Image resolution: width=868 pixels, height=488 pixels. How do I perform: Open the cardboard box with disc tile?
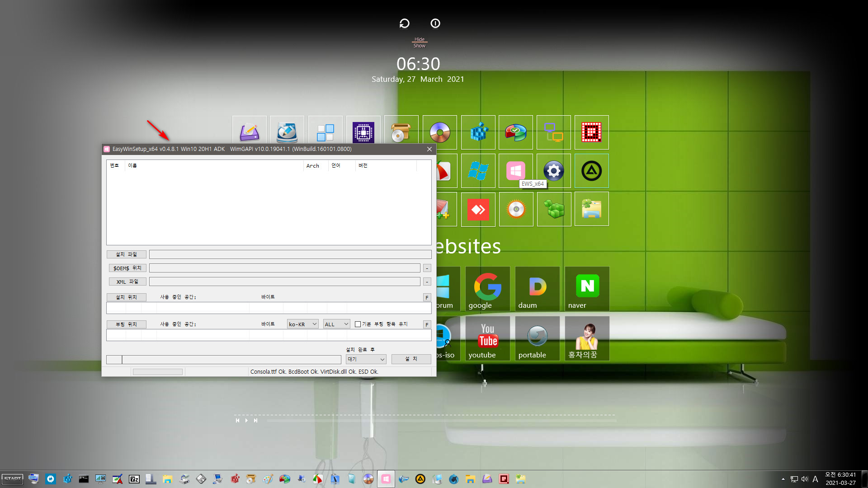point(401,131)
